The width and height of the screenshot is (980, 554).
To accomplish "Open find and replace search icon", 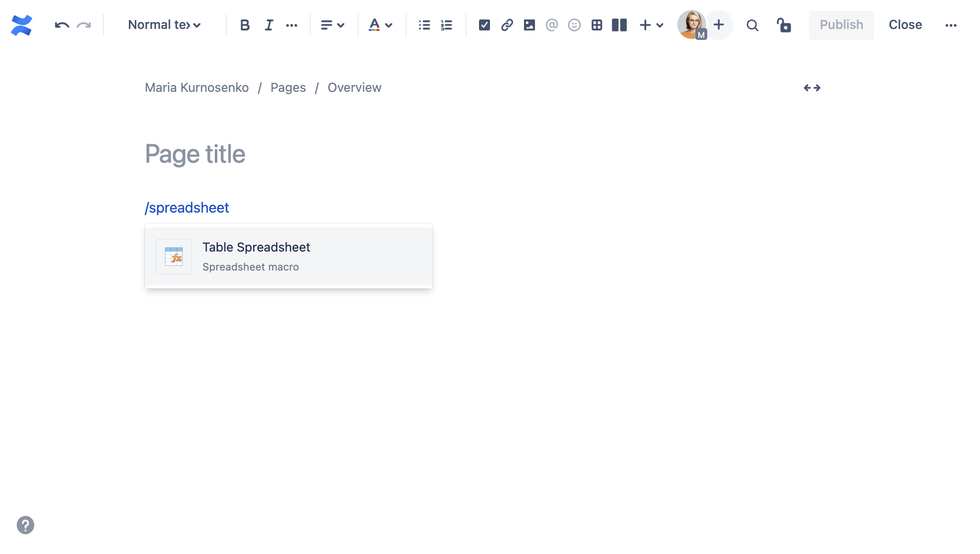I will point(752,25).
